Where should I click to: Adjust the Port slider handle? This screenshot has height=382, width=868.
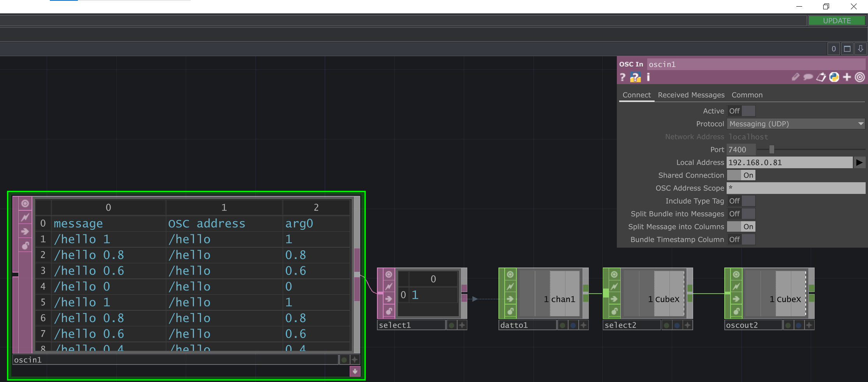pyautogui.click(x=771, y=150)
